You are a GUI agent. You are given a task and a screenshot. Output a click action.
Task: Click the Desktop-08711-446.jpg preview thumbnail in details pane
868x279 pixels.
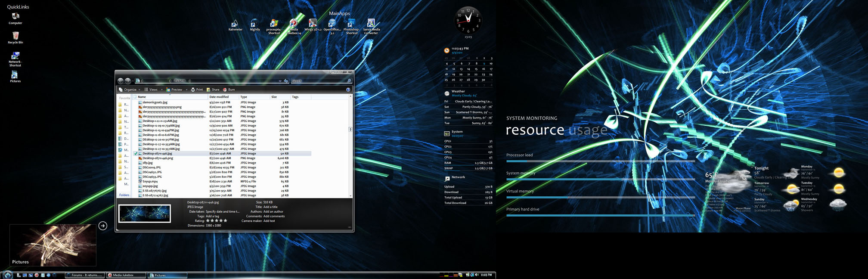coord(145,214)
